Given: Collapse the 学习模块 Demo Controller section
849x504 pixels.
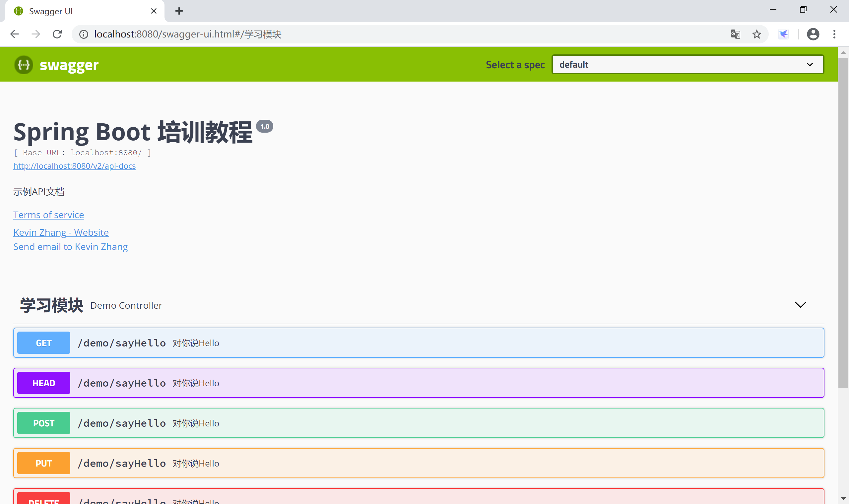Looking at the screenshot, I should (801, 305).
